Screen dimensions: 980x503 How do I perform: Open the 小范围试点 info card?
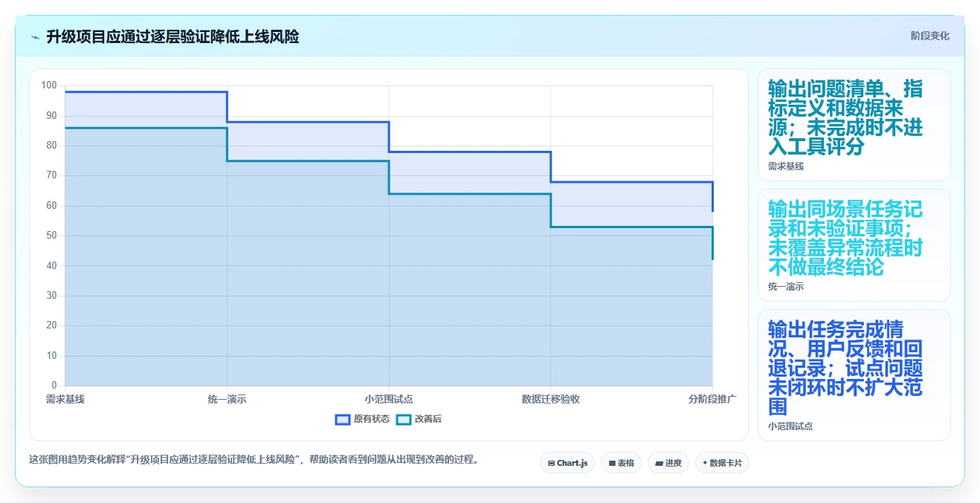click(854, 375)
